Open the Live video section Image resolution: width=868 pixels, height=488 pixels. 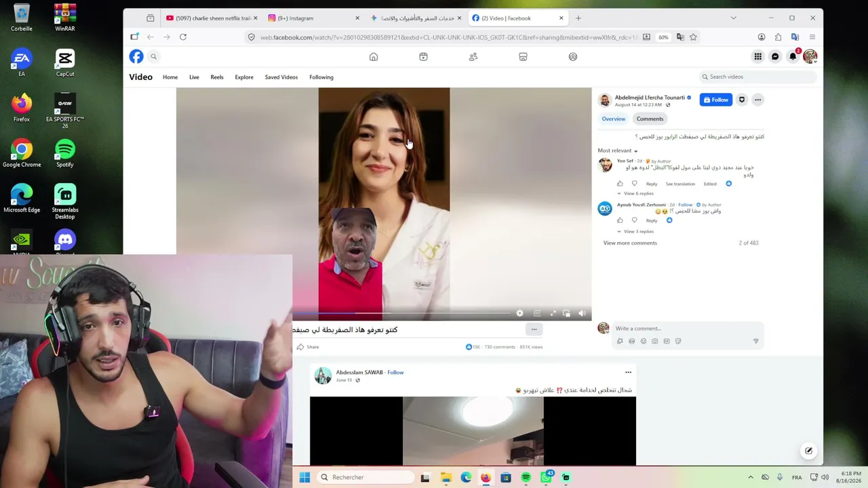[194, 77]
